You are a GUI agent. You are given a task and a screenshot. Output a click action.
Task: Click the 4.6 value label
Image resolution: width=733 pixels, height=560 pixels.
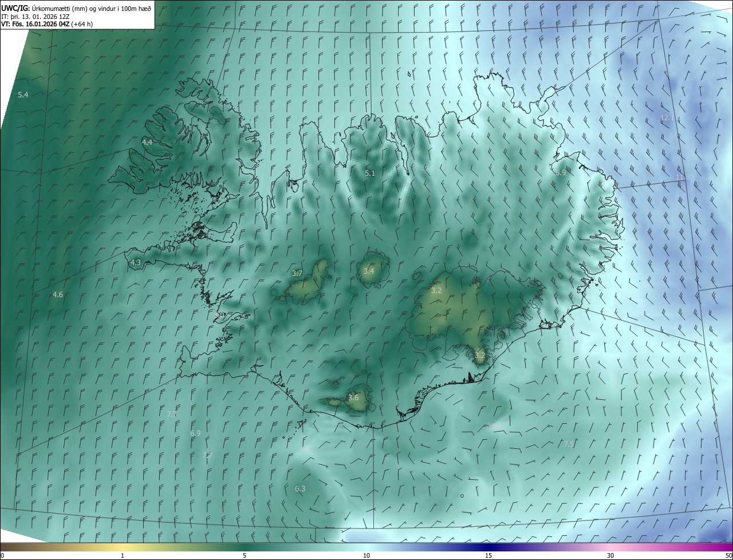[x=57, y=294]
